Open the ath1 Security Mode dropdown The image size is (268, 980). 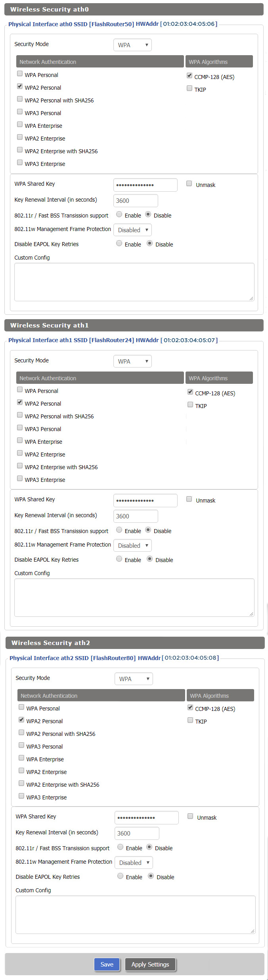click(132, 361)
